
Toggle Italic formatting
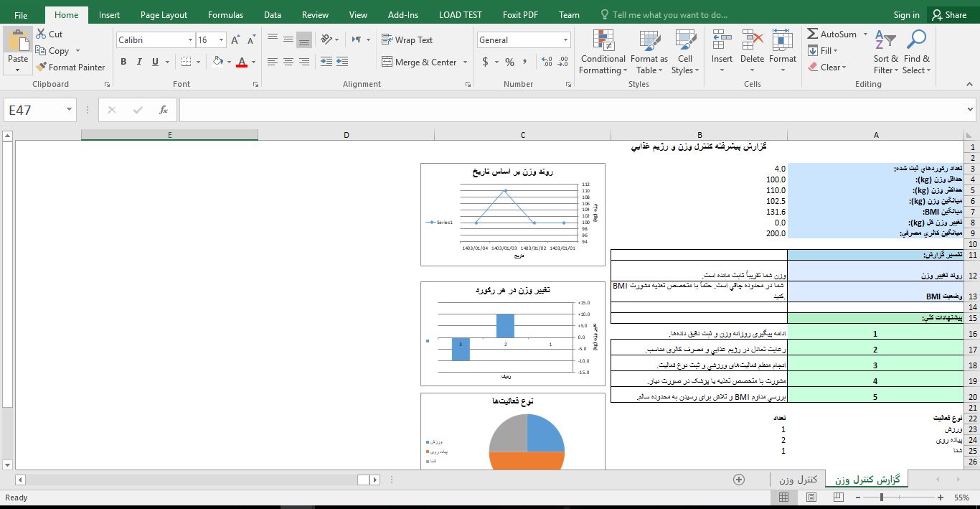(139, 62)
